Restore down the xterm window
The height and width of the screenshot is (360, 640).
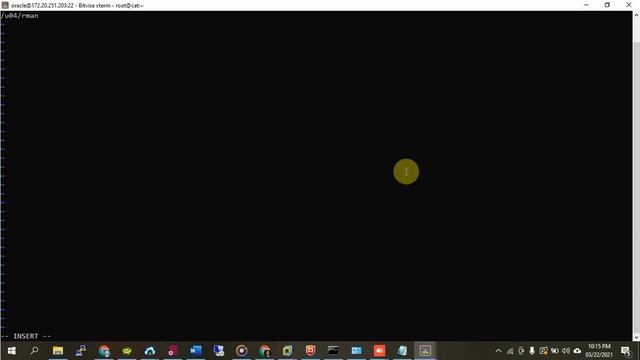(607, 5)
